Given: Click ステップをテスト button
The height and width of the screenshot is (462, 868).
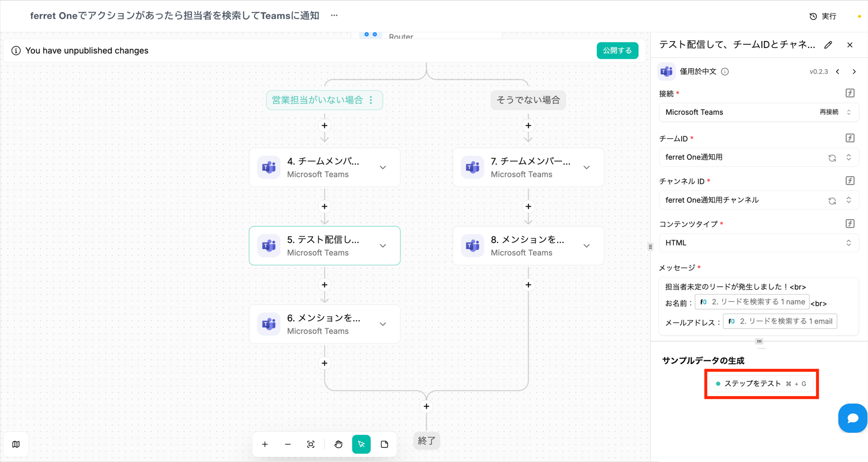Looking at the screenshot, I should [761, 384].
